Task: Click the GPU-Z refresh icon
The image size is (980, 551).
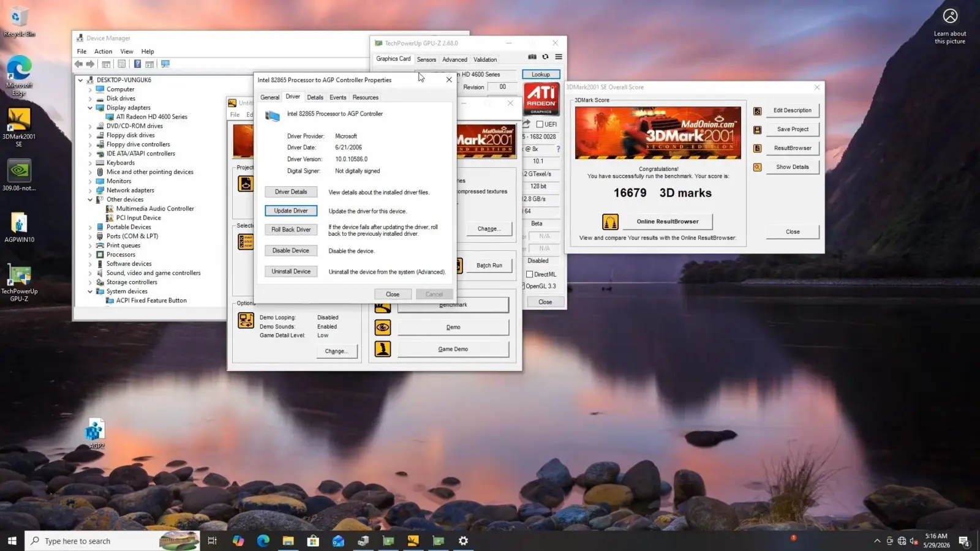Action: pyautogui.click(x=545, y=57)
